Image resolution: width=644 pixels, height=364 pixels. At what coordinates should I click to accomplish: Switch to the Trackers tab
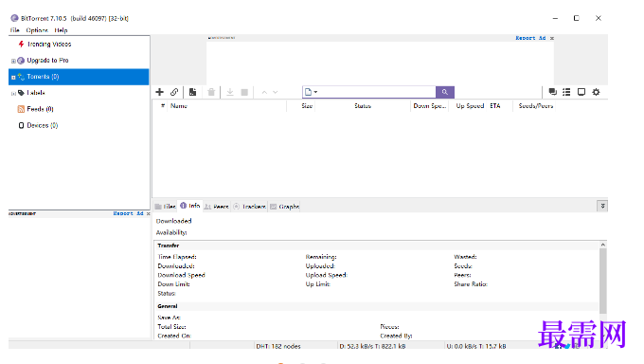(x=250, y=207)
